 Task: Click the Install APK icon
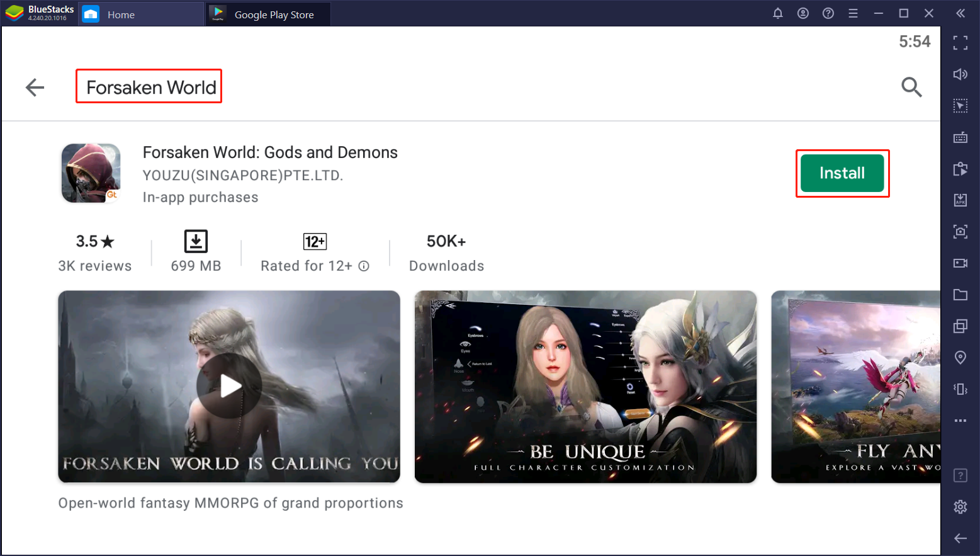point(960,200)
